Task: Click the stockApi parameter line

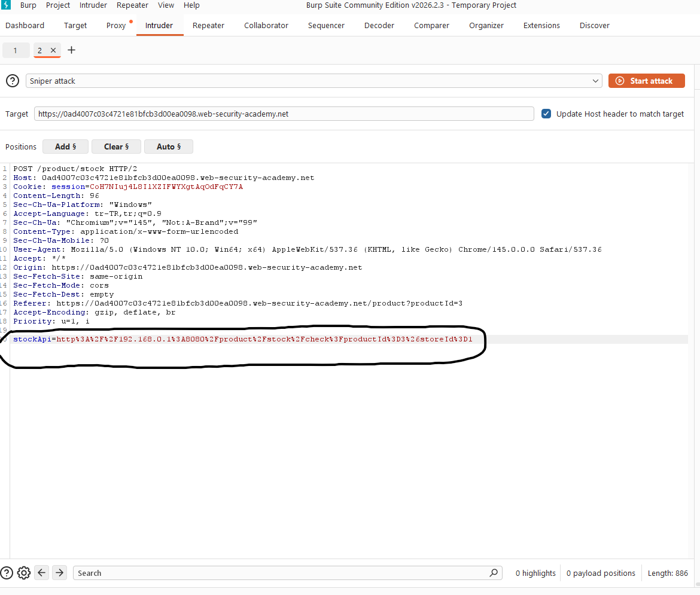Action: click(243, 339)
